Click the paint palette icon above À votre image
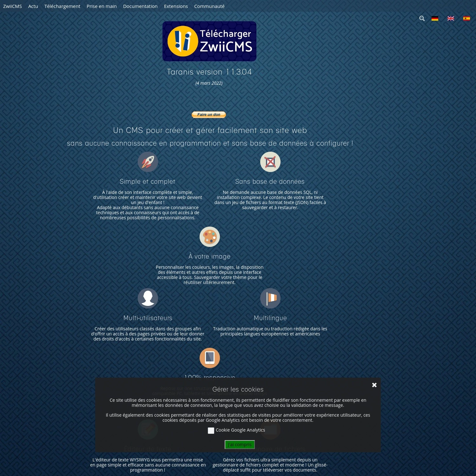The image size is (476, 476). pyautogui.click(x=210, y=237)
